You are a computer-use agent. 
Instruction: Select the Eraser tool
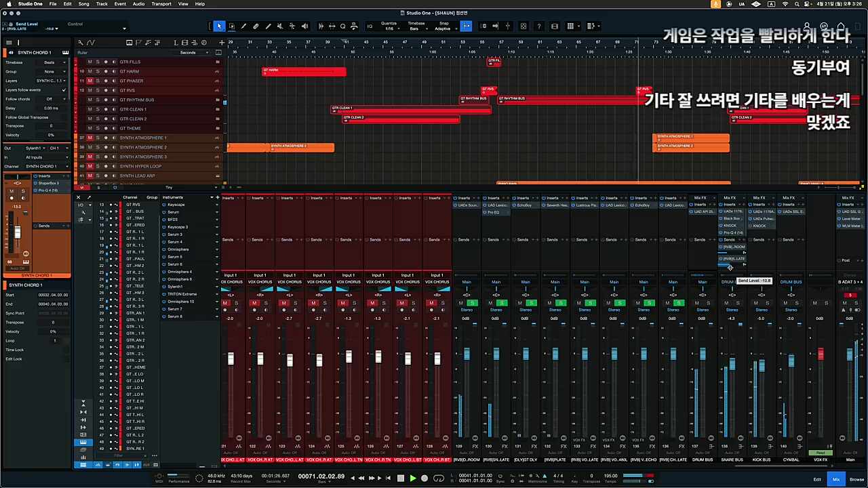pyautogui.click(x=256, y=26)
